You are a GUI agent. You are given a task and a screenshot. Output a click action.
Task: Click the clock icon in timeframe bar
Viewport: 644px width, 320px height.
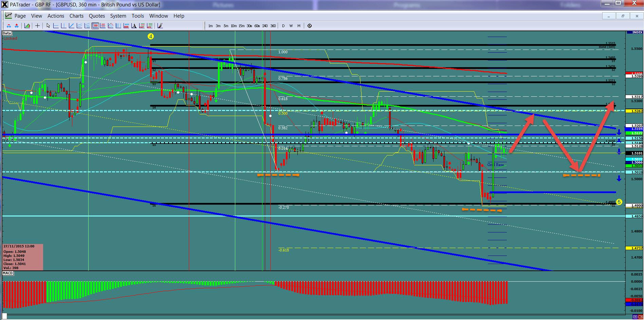(310, 26)
